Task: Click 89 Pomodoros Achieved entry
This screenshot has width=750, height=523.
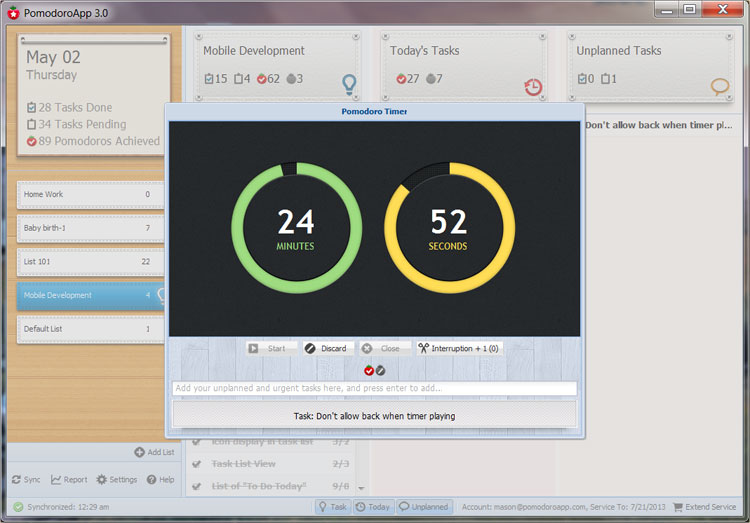Action: (93, 141)
